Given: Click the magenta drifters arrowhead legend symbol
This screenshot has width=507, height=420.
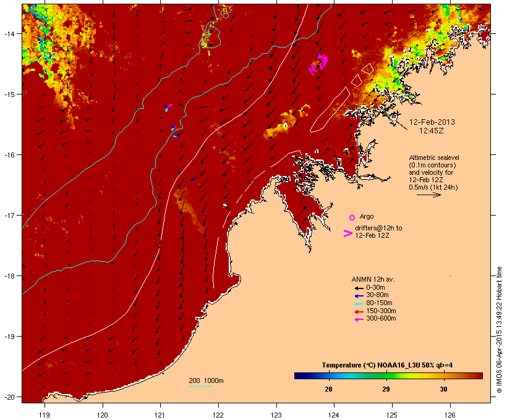Looking at the screenshot, I should [x=348, y=233].
